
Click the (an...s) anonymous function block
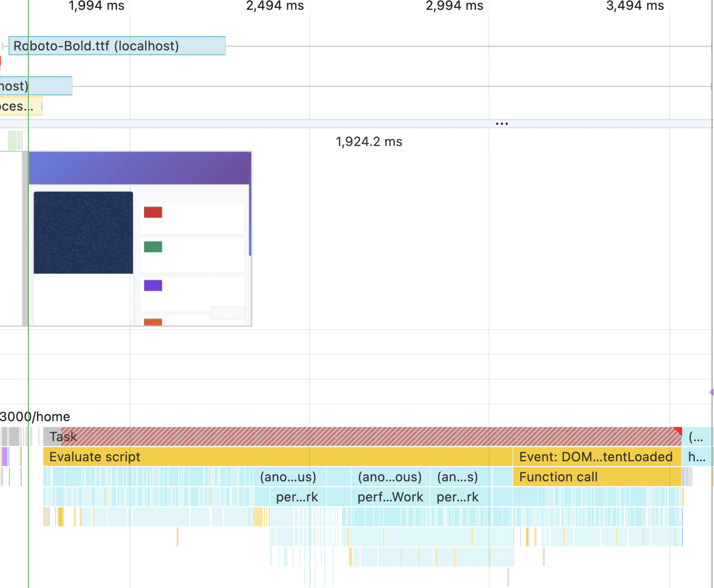point(457,477)
